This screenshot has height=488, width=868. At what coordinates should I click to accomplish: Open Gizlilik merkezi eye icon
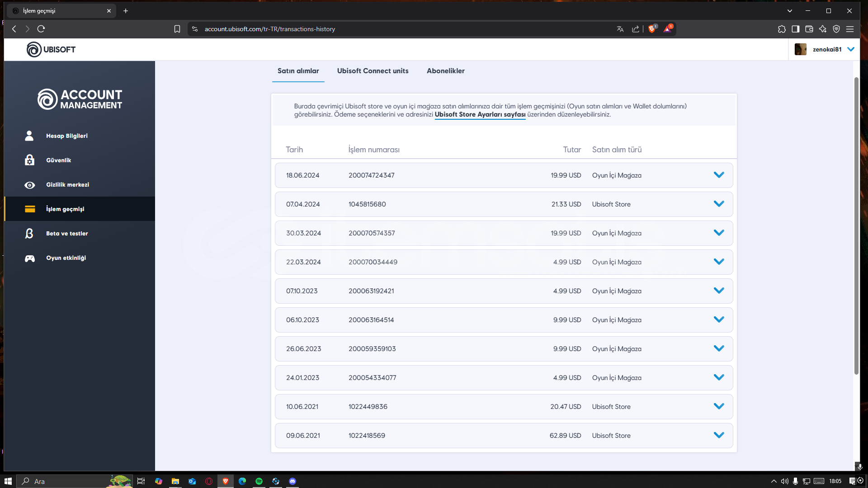(29, 185)
